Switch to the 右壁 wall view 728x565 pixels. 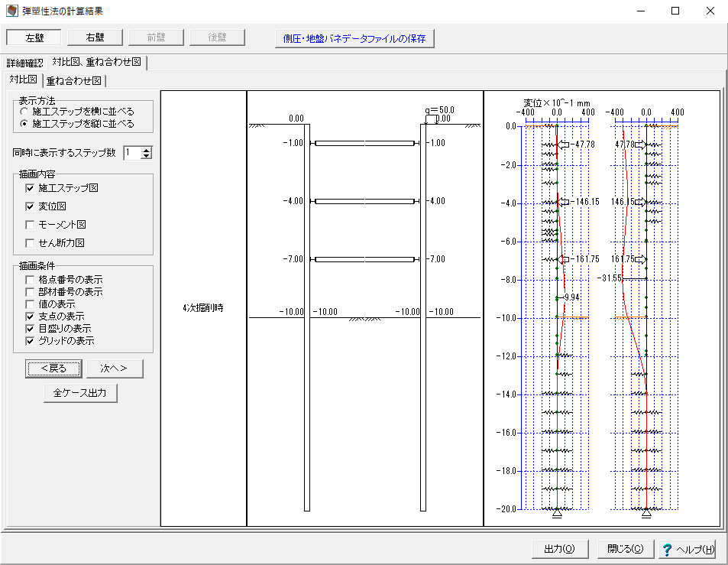95,37
